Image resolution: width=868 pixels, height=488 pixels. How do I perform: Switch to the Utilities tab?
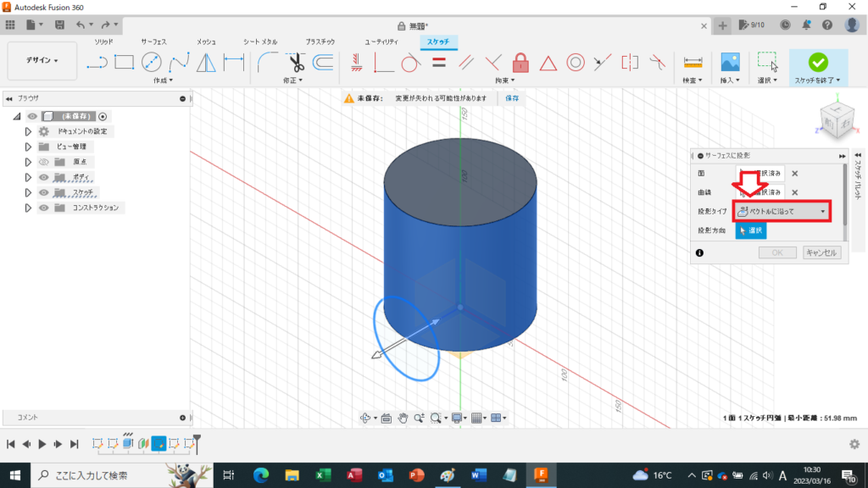381,42
